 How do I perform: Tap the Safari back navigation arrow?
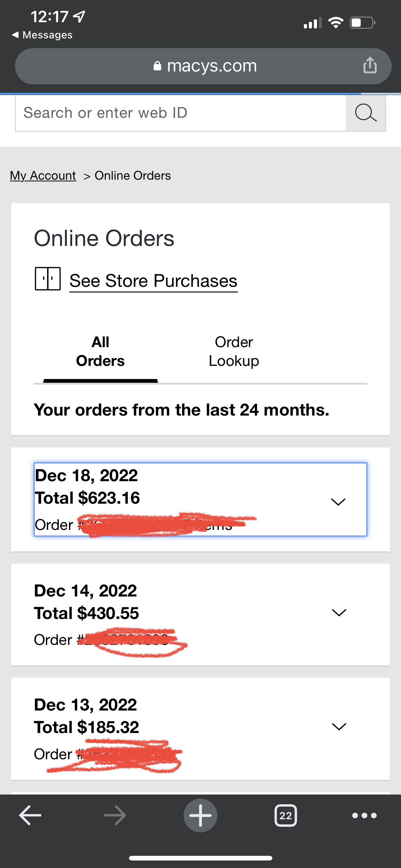pyautogui.click(x=30, y=815)
